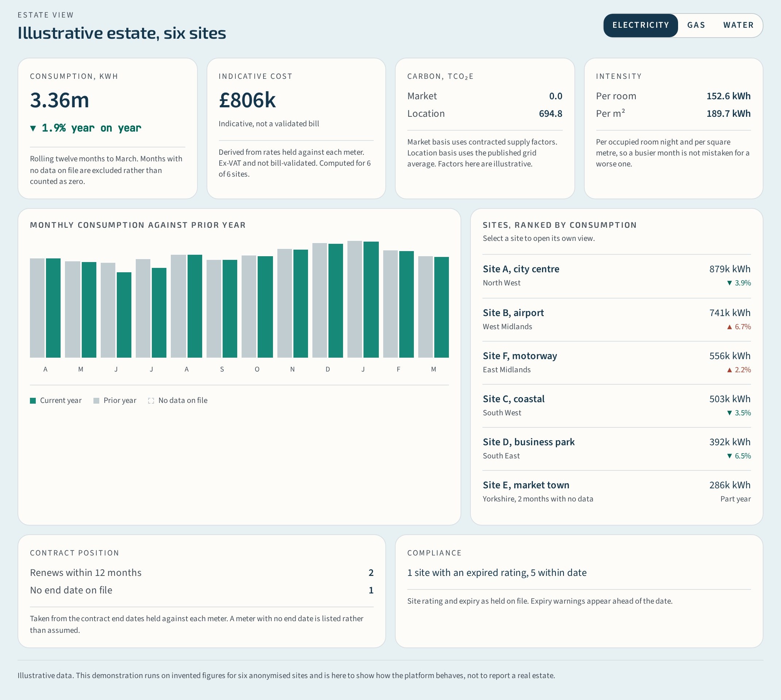Screen dimensions: 781x700
Task: Click the Yorkshire, 2 months with no data label
Action: tap(538, 499)
